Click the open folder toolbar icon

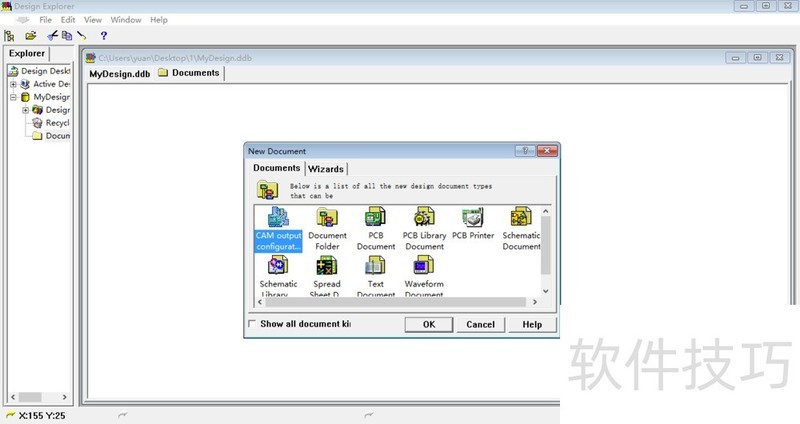click(31, 36)
